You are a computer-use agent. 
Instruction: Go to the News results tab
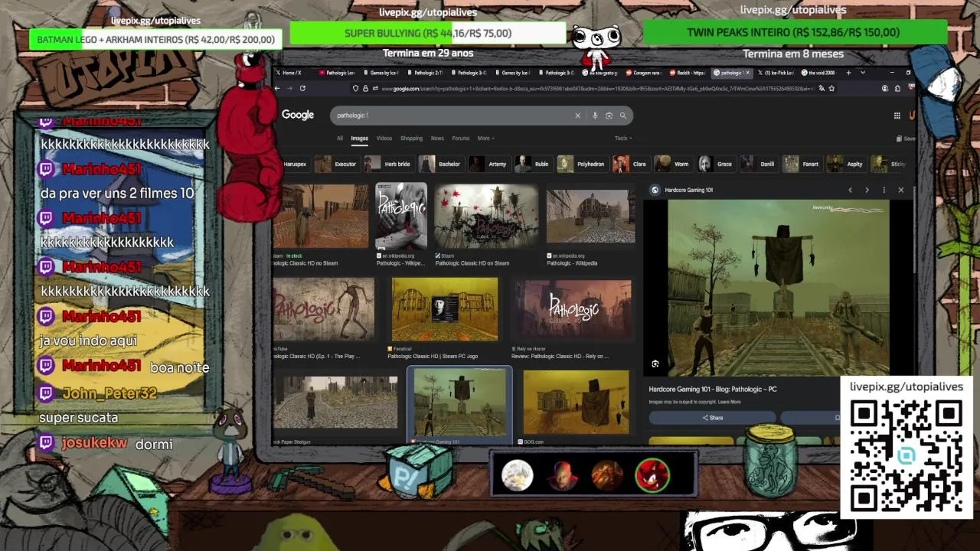pyautogui.click(x=437, y=139)
